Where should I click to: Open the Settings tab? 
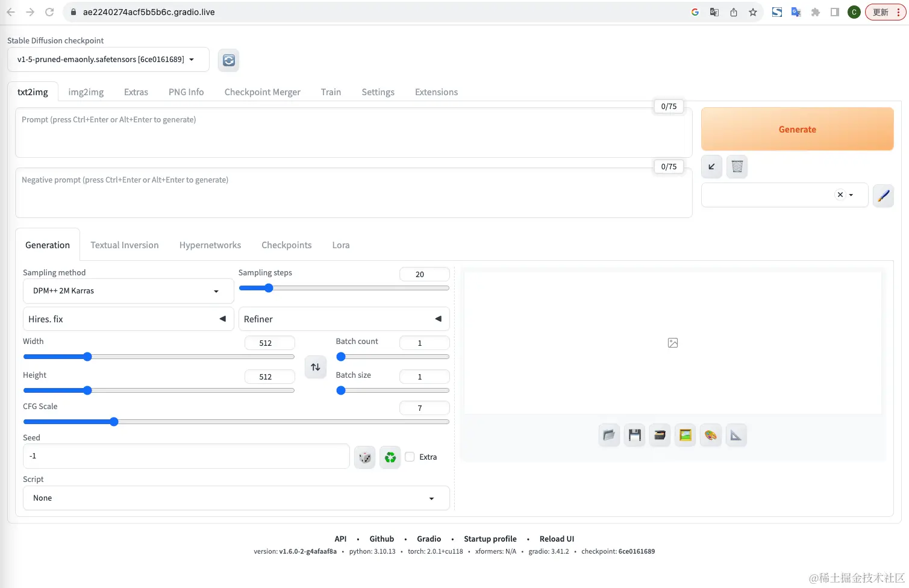tap(378, 92)
